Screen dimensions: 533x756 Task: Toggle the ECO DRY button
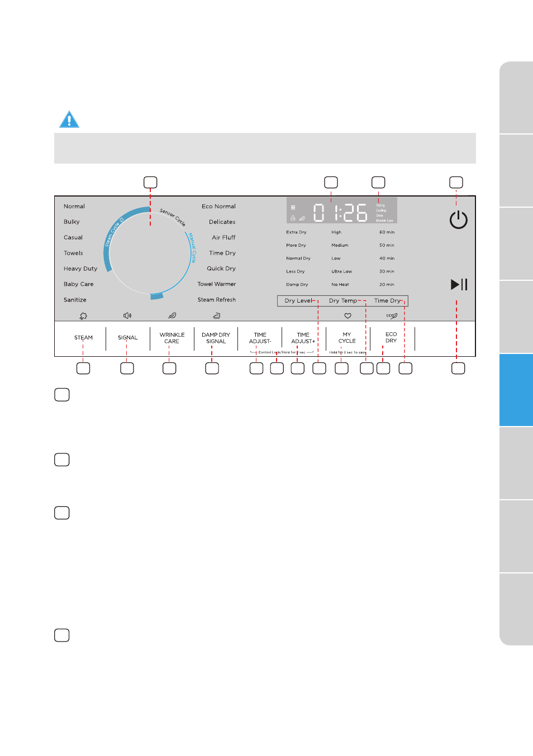(391, 338)
